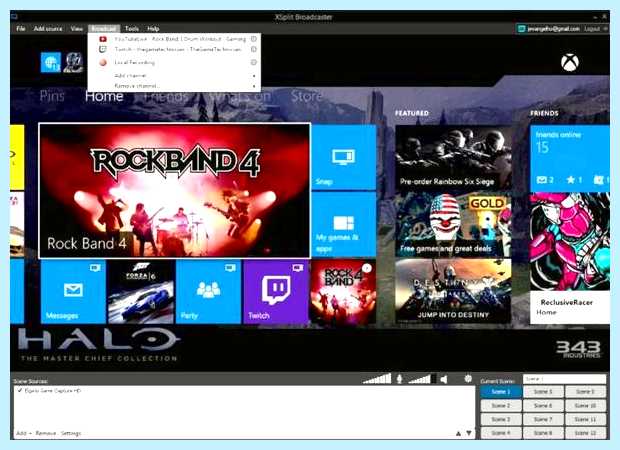
Task: Click Remove under the Scene Sources list
Action: click(x=46, y=433)
